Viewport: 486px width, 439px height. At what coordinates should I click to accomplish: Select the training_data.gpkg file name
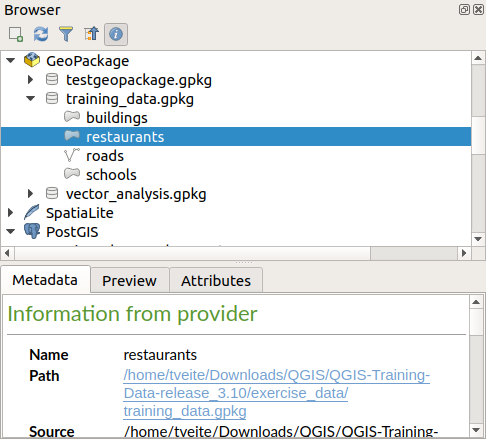pos(130,99)
